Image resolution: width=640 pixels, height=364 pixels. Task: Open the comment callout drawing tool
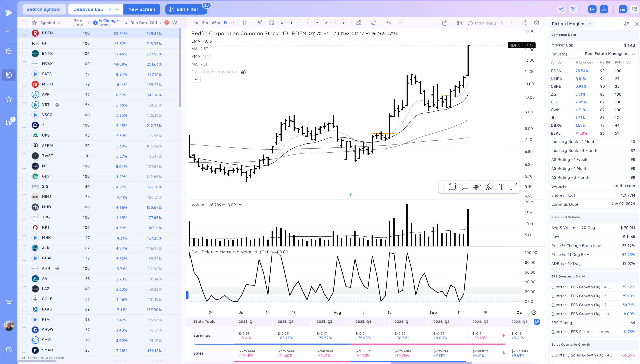(465, 187)
